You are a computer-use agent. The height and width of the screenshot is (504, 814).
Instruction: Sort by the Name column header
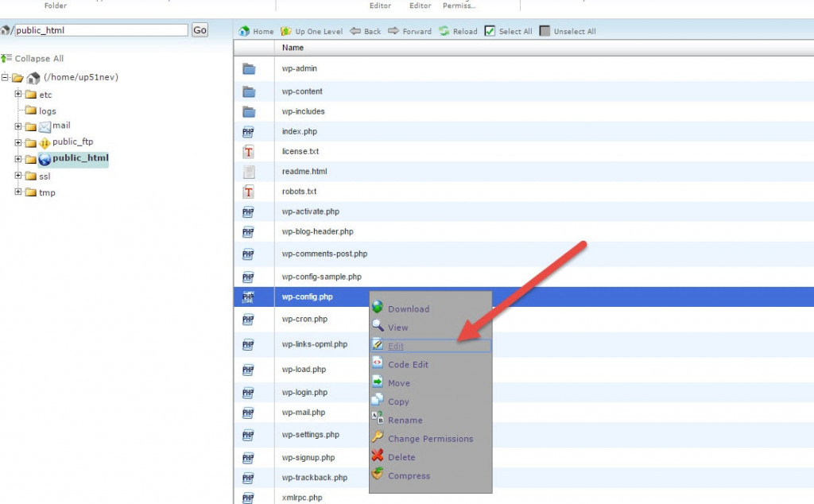[293, 48]
